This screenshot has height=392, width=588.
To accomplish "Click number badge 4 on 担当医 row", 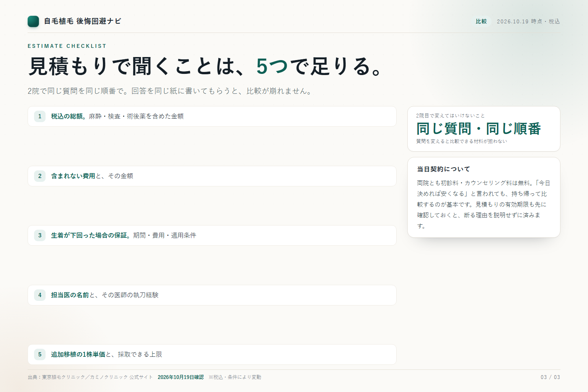I will [x=40, y=295].
